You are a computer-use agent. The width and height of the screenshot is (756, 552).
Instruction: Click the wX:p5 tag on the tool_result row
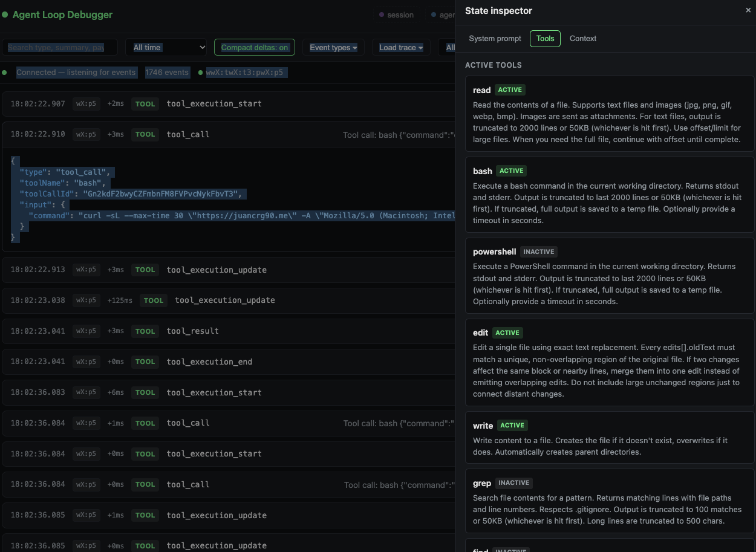[x=86, y=331]
